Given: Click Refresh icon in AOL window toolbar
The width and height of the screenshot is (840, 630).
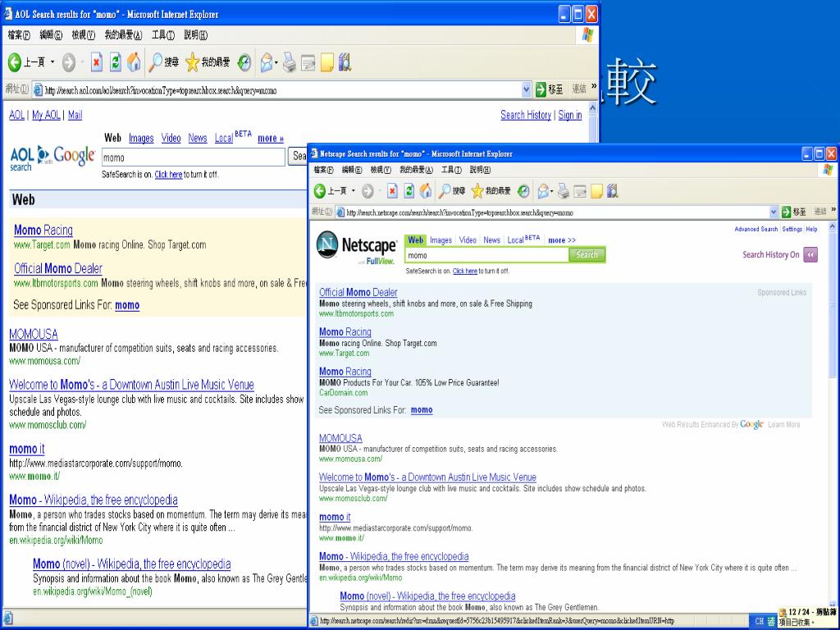Looking at the screenshot, I should (x=115, y=62).
